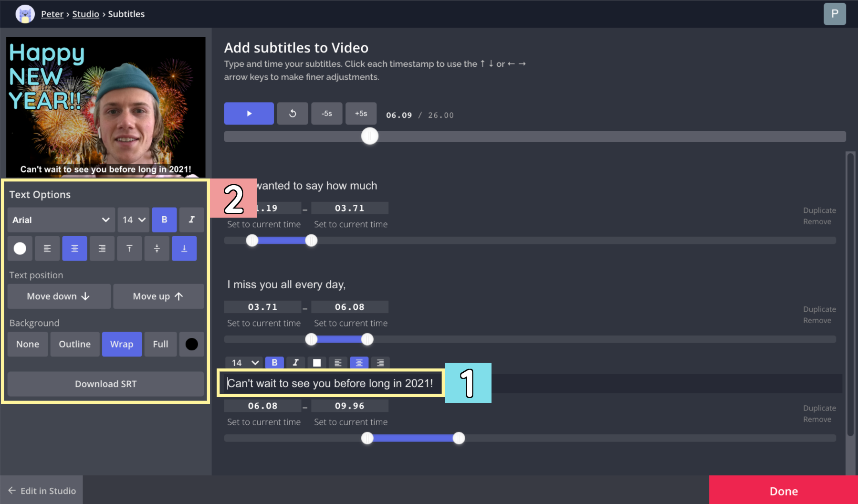Select the Full background style
The width and height of the screenshot is (858, 504).
[x=160, y=344]
